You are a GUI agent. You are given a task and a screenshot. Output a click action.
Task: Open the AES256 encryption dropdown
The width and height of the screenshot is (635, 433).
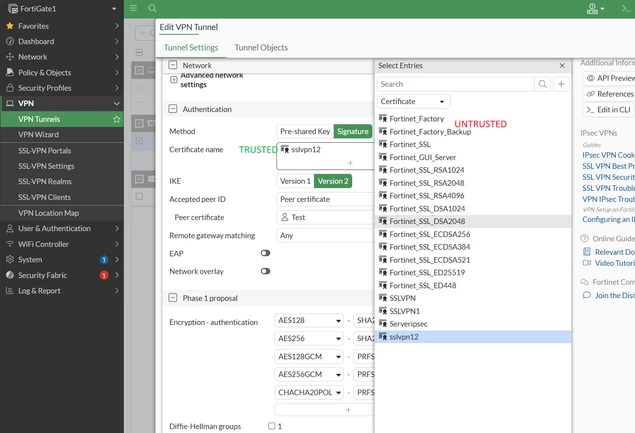pos(309,338)
